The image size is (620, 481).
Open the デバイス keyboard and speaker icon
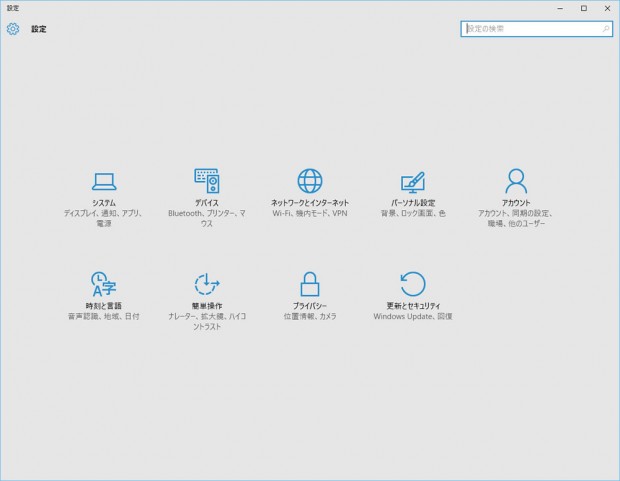207,181
